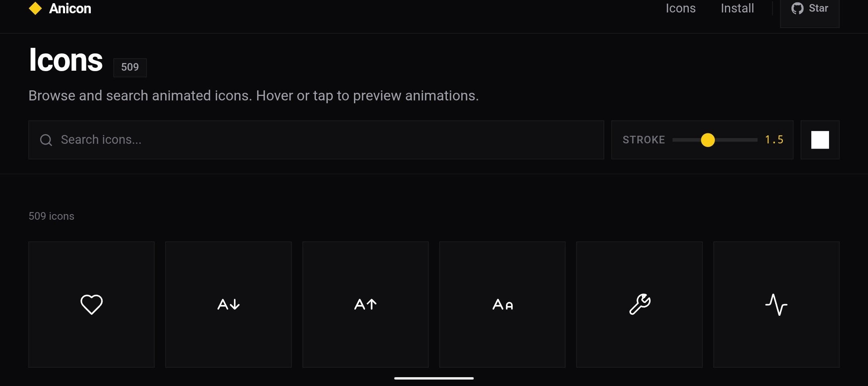This screenshot has height=386, width=868.
Task: Open the Aa letter case icon tile
Action: click(502, 304)
